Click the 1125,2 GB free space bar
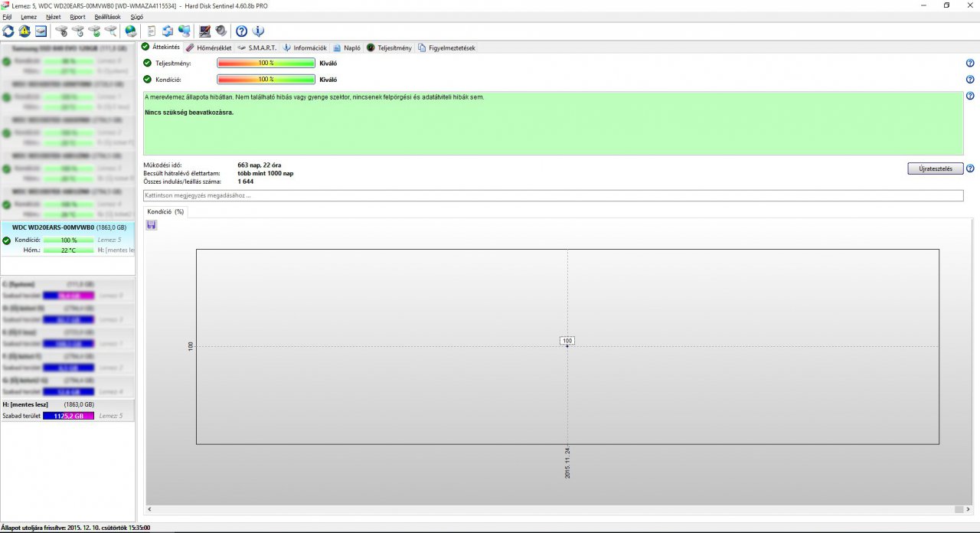 pos(68,416)
